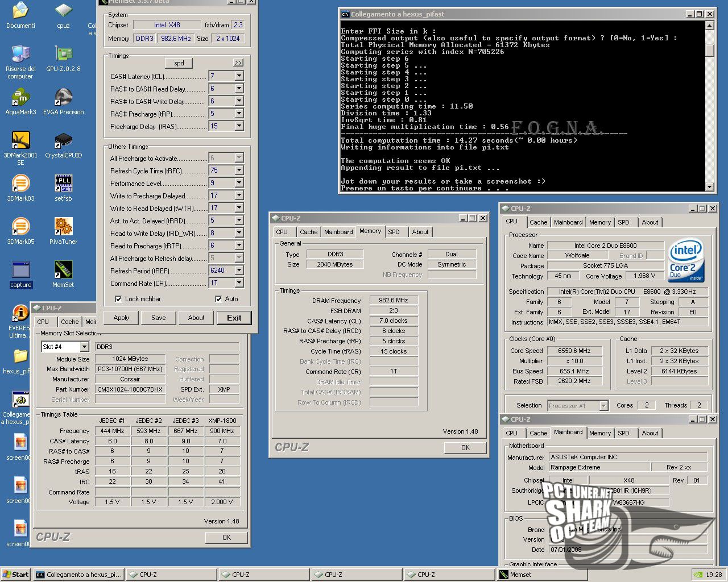Screen dimensions: 728x582
Task: Click the Intel Core 2 Duo logo
Action: (686, 260)
